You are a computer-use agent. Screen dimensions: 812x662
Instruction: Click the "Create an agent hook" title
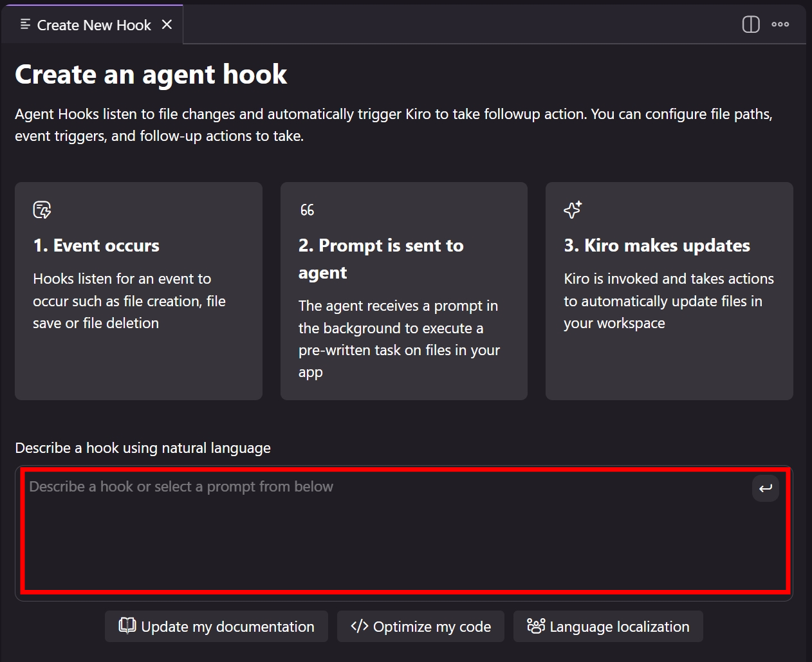(x=151, y=75)
